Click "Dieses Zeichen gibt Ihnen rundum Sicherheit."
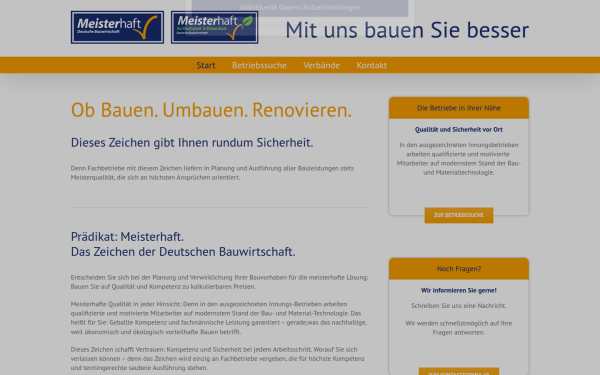 pyautogui.click(x=192, y=143)
